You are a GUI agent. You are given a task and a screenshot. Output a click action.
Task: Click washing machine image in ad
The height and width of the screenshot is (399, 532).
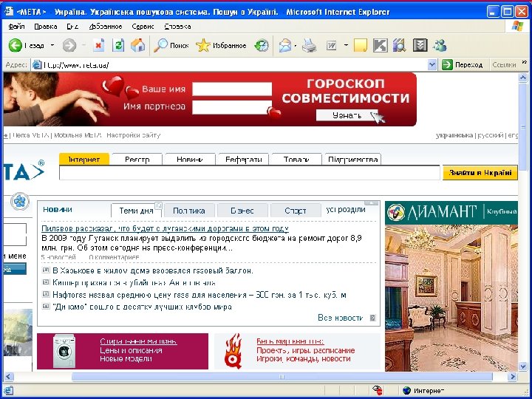click(x=64, y=351)
